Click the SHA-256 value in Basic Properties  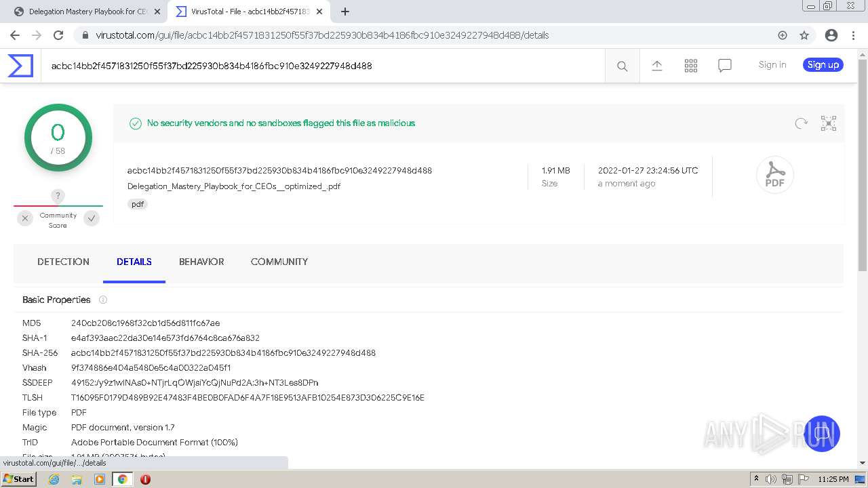(x=223, y=353)
